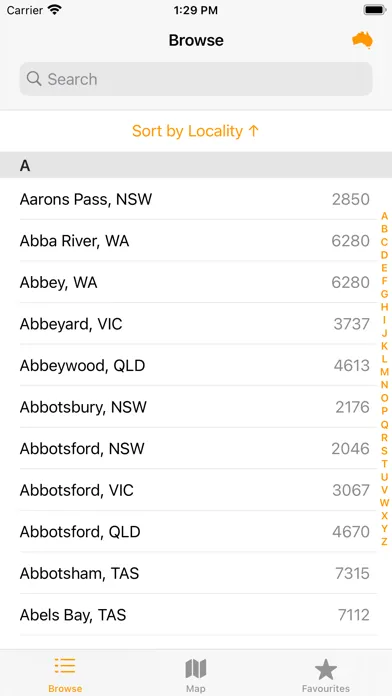Focus the Search input field
The width and height of the screenshot is (392, 696).
[196, 79]
